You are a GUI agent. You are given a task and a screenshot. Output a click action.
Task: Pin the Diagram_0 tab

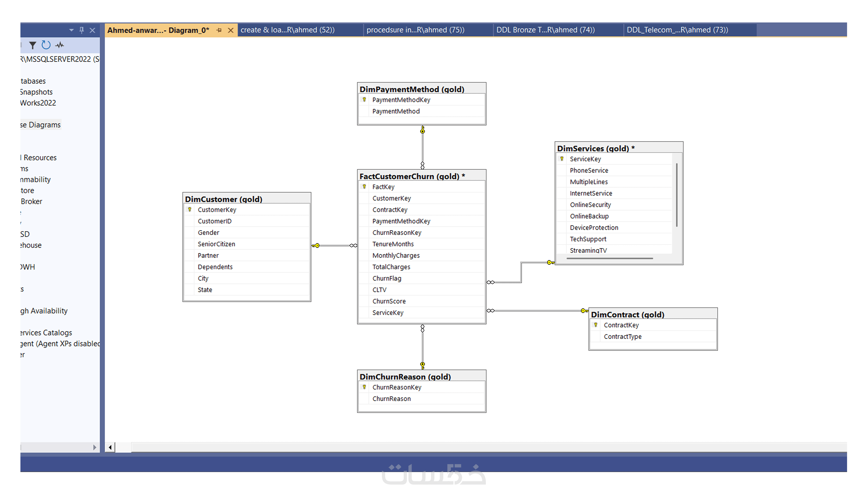[219, 30]
